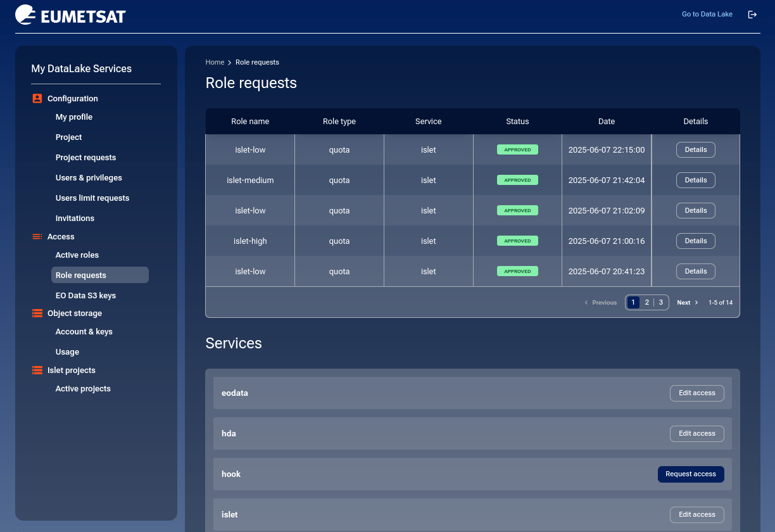Image resolution: width=775 pixels, height=532 pixels.
Task: Click the 1-5 of 14 count
Action: [721, 303]
